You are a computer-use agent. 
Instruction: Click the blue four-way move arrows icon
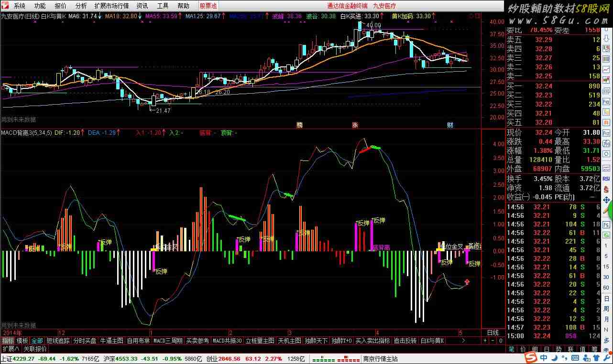[606, 200]
